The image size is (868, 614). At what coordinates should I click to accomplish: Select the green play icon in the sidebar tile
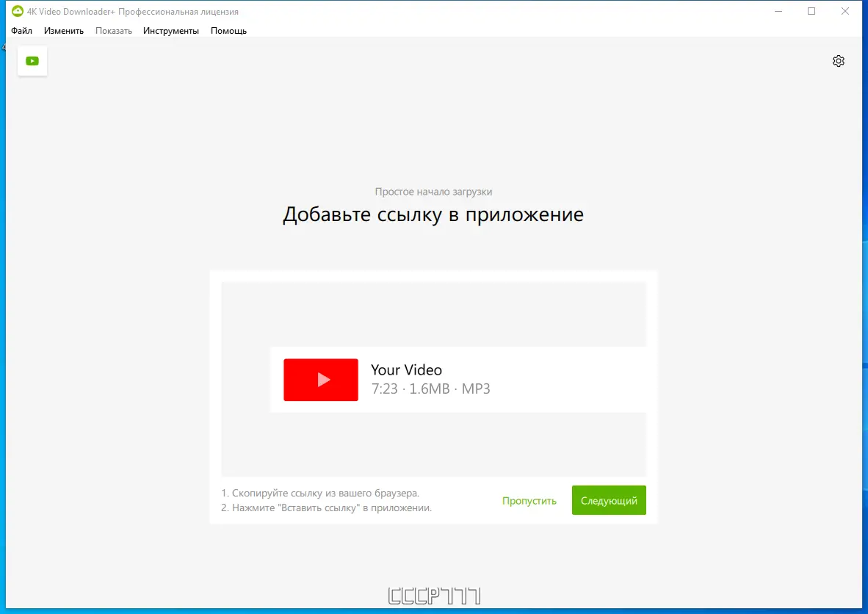pos(32,61)
